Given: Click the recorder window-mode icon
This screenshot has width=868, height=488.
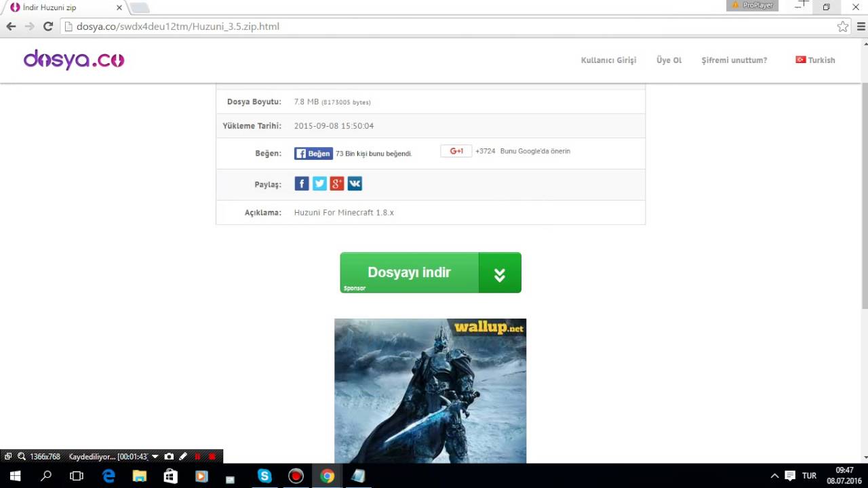Looking at the screenshot, I should 8,457.
